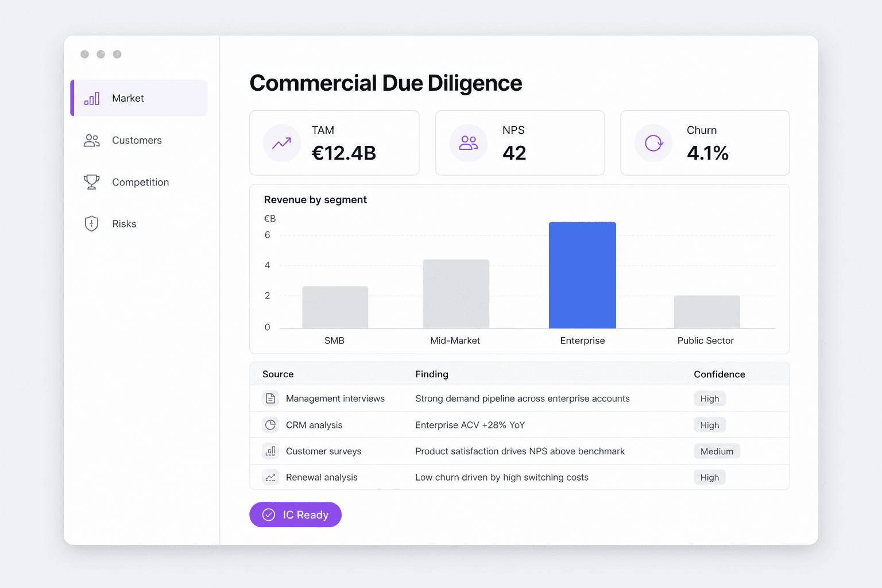Click the IC Ready button
Viewport: 882px width, 588px height.
[296, 514]
